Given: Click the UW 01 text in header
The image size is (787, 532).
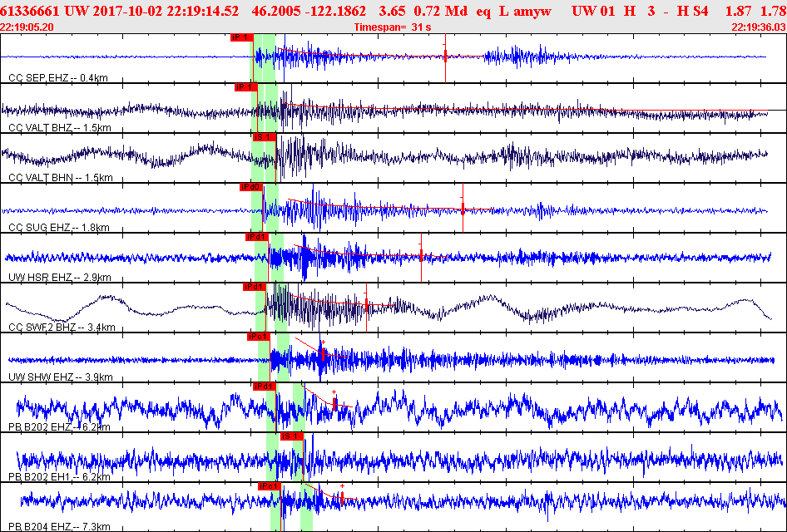Looking at the screenshot, I should (x=593, y=11).
